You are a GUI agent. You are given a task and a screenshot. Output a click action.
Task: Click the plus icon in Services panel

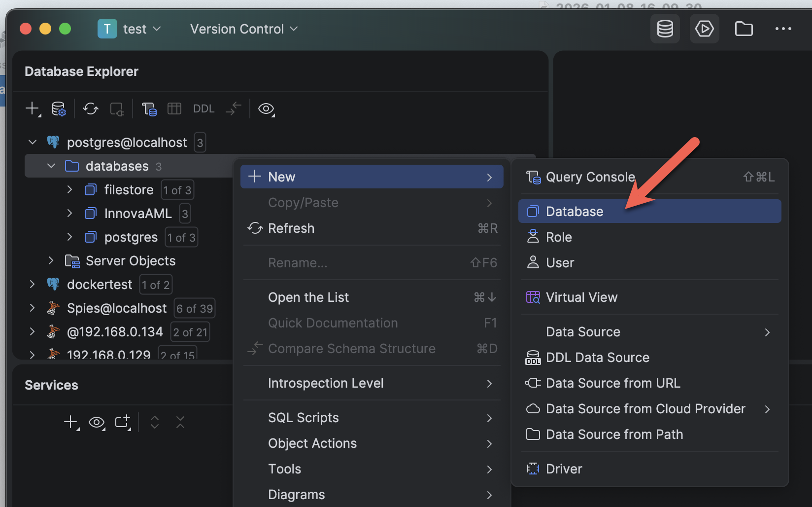pos(71,422)
